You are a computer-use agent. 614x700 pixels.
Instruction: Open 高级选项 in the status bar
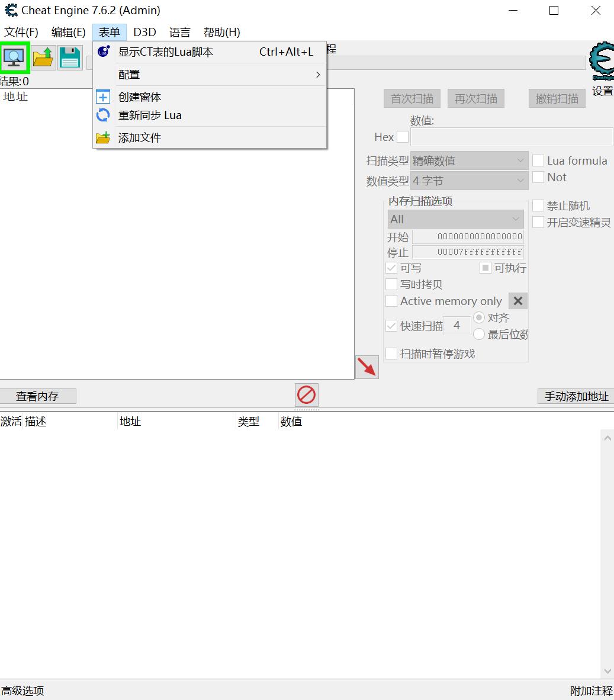click(22, 691)
